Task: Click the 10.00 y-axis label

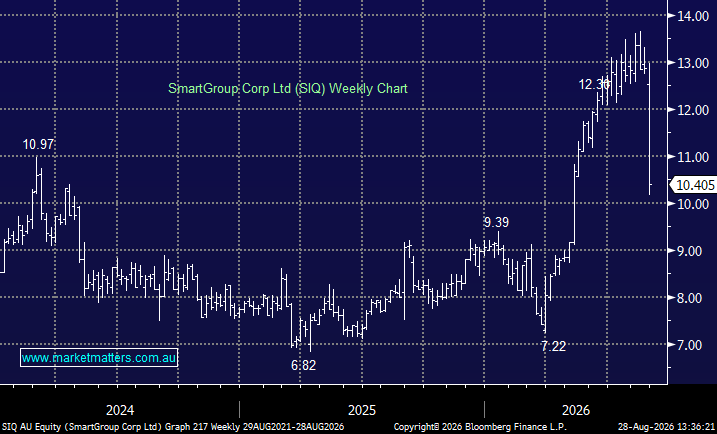Action: click(x=693, y=204)
